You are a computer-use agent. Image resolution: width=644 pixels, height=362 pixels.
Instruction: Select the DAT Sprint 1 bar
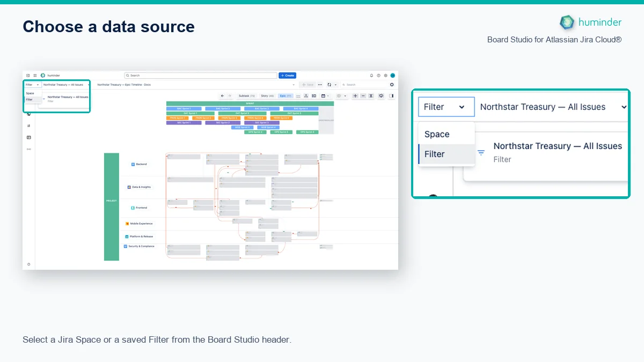190,114
